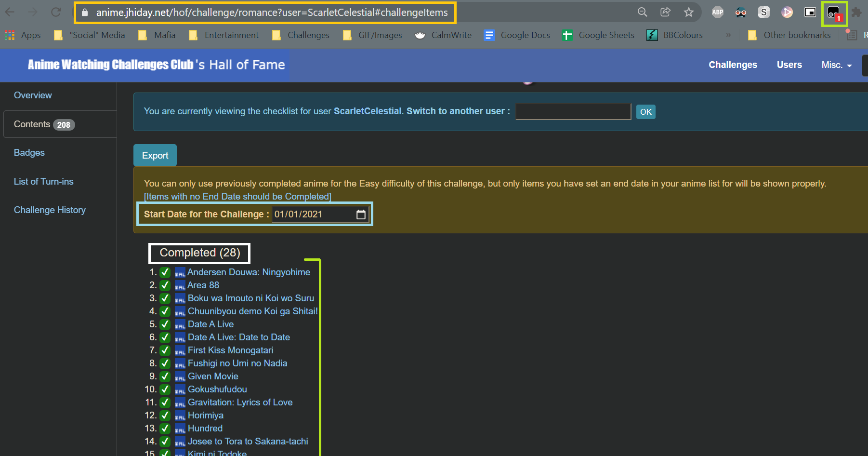The width and height of the screenshot is (868, 456).
Task: Open the Date A Live anime link
Action: pos(210,324)
